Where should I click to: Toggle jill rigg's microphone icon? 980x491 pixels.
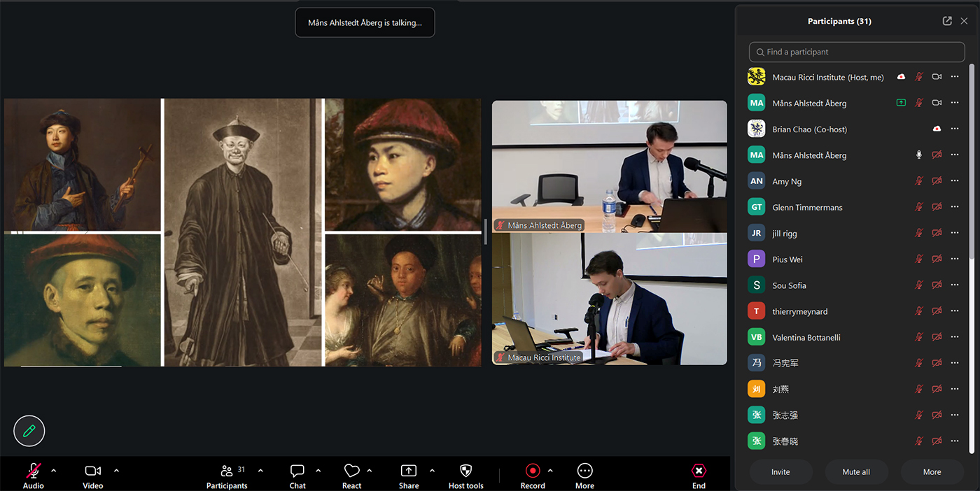point(919,233)
